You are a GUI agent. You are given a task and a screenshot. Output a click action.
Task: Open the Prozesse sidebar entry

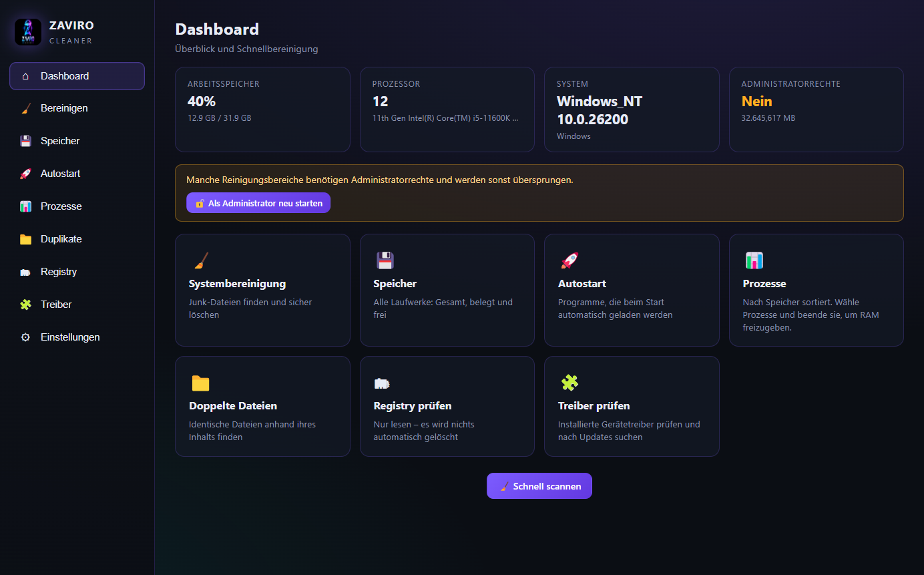(77, 206)
